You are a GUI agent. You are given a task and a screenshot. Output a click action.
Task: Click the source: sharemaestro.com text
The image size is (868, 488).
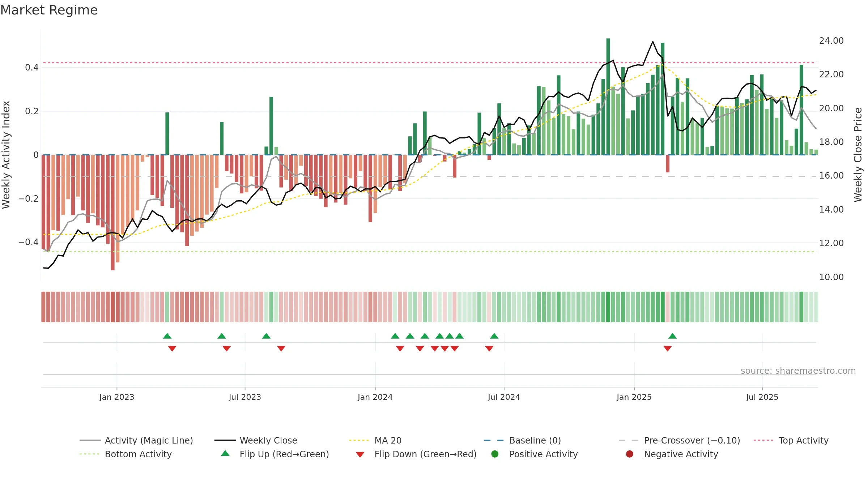pyautogui.click(x=798, y=371)
